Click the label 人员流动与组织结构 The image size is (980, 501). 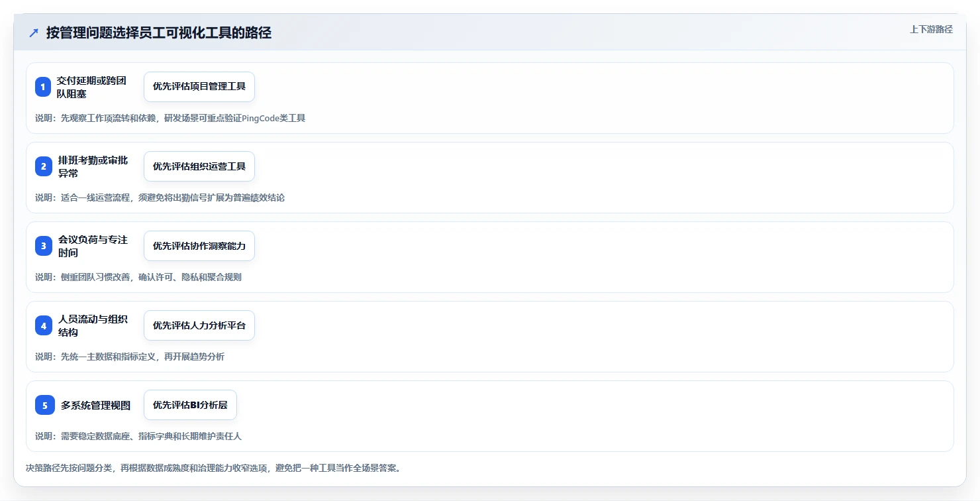click(x=92, y=325)
